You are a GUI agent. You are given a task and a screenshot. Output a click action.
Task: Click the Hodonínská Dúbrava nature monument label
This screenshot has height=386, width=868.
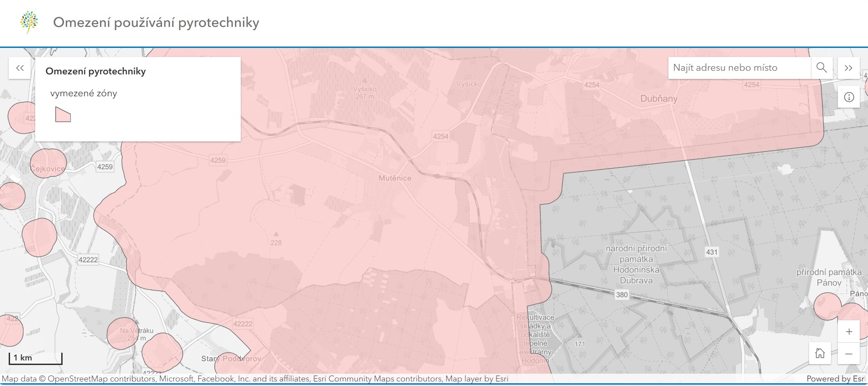[x=636, y=265]
